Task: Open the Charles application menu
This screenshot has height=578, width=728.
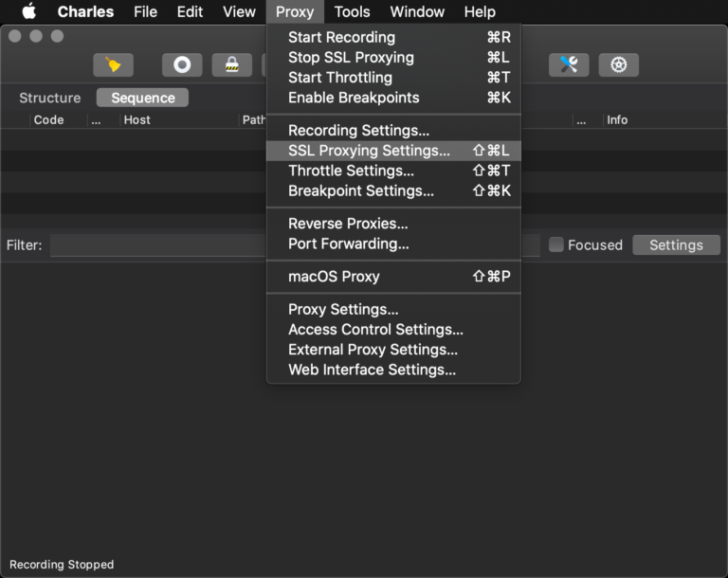Action: pos(85,11)
